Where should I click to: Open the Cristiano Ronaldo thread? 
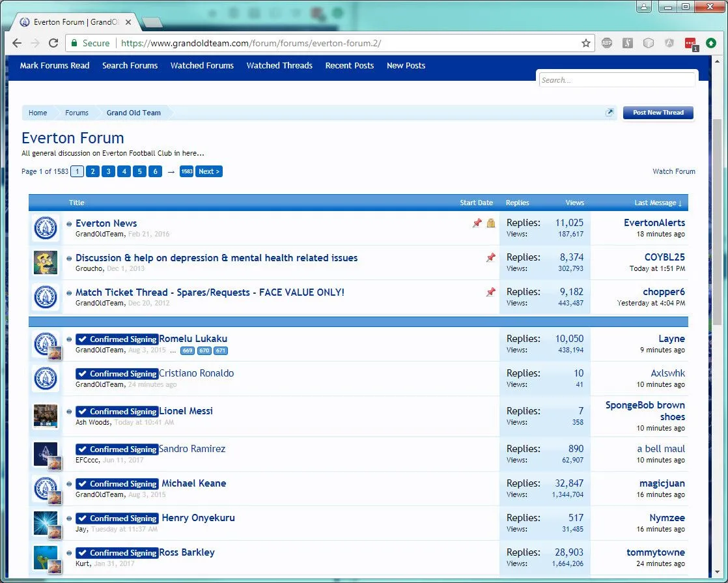tap(196, 373)
